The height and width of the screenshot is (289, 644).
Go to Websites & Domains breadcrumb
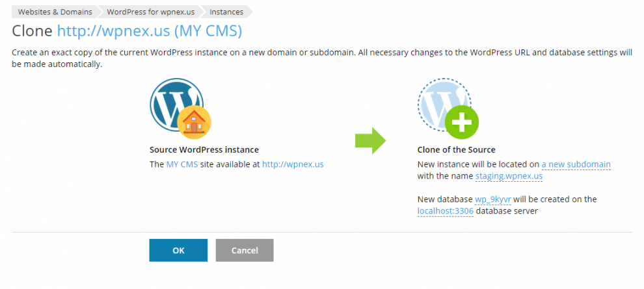(x=55, y=12)
